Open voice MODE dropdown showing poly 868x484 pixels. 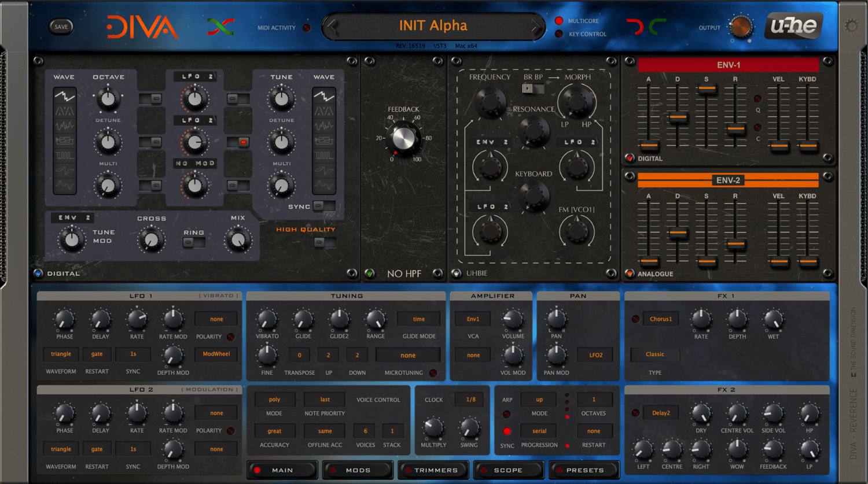tap(274, 400)
